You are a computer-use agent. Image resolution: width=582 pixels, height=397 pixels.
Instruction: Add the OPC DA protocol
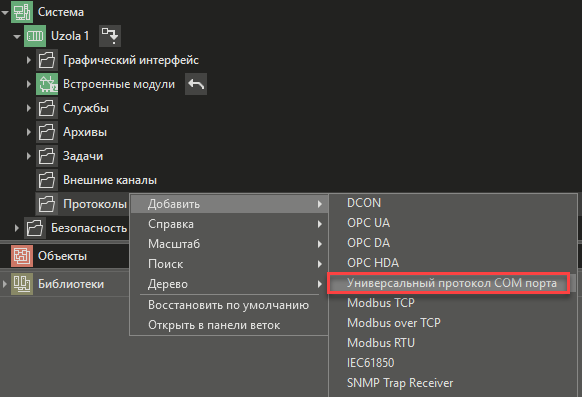coord(452,243)
